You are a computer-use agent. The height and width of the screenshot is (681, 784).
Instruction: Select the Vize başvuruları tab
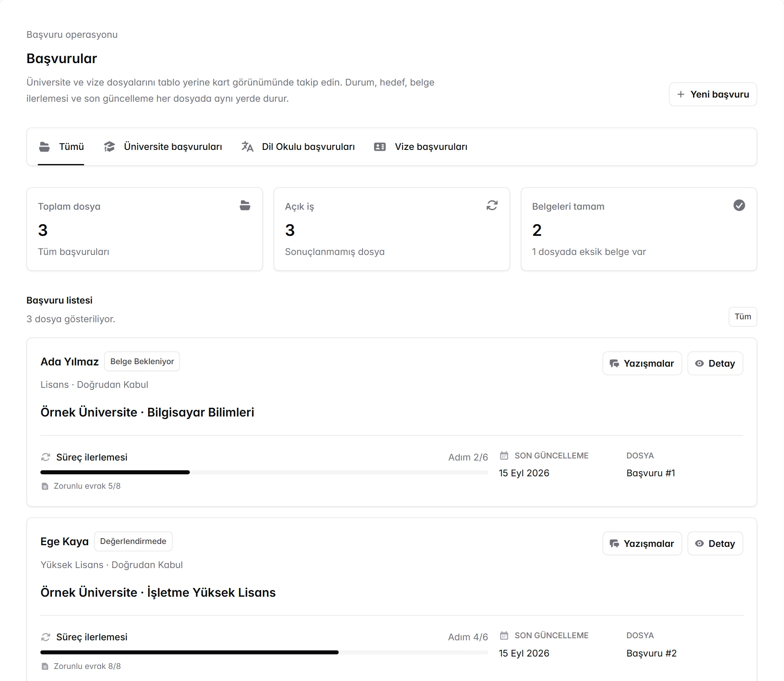coord(421,147)
